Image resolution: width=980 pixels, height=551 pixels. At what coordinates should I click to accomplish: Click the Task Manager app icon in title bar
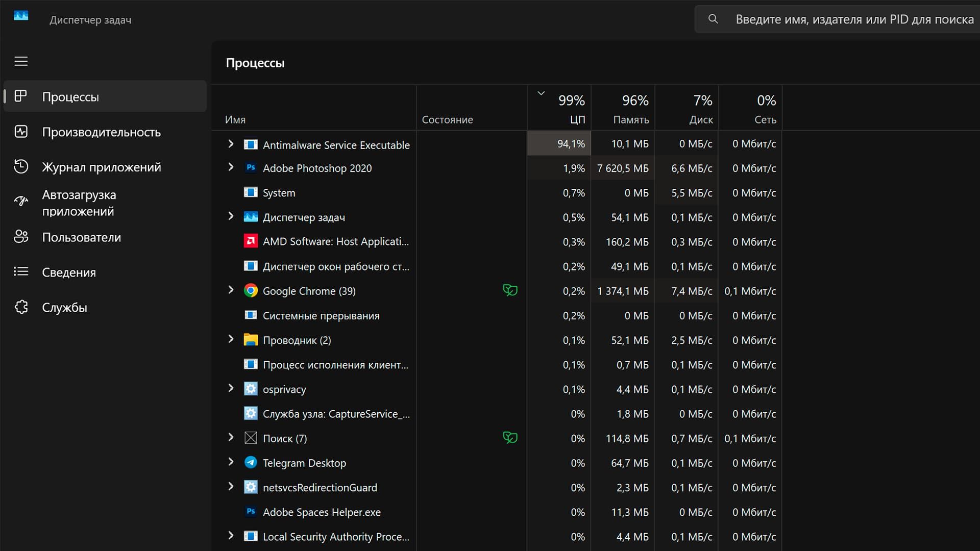(21, 16)
